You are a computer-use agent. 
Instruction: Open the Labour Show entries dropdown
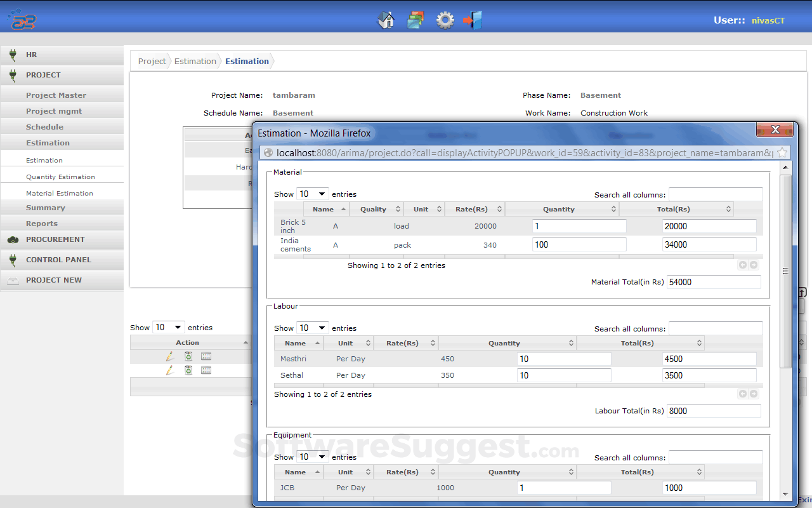(x=313, y=327)
